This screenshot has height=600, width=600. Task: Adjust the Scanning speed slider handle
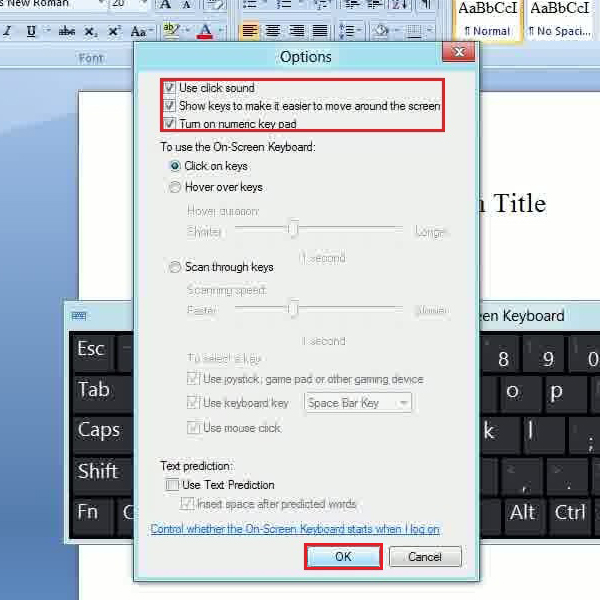click(x=293, y=308)
